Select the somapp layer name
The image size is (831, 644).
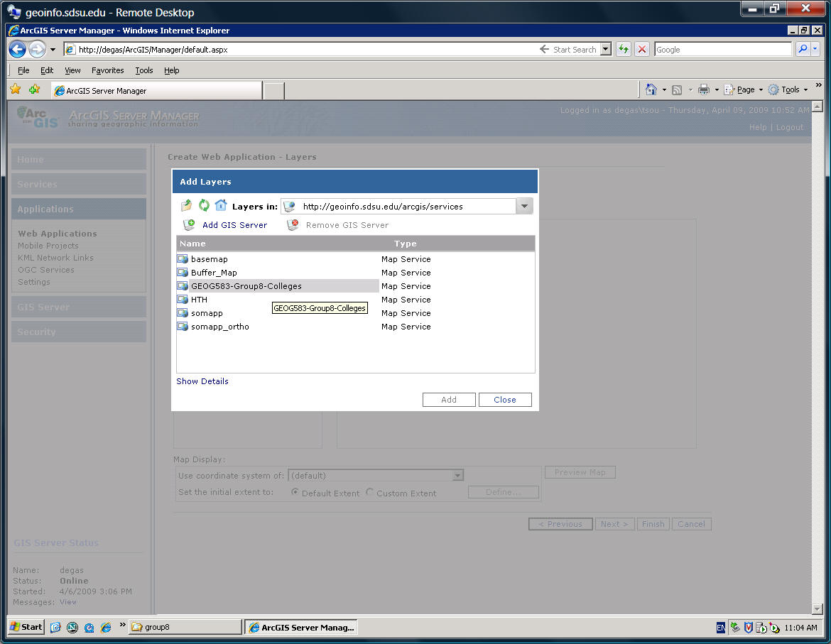(207, 313)
